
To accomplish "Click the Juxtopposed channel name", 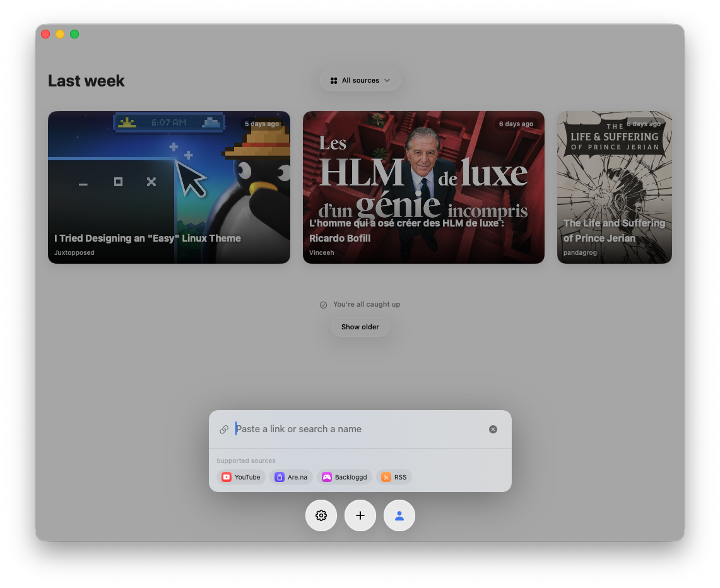I will (74, 252).
